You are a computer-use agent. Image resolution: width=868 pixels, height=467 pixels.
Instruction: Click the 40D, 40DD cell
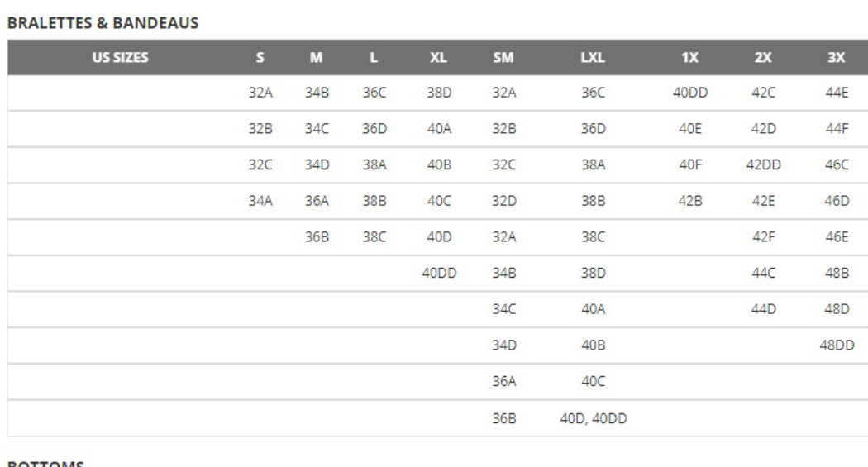point(593,418)
